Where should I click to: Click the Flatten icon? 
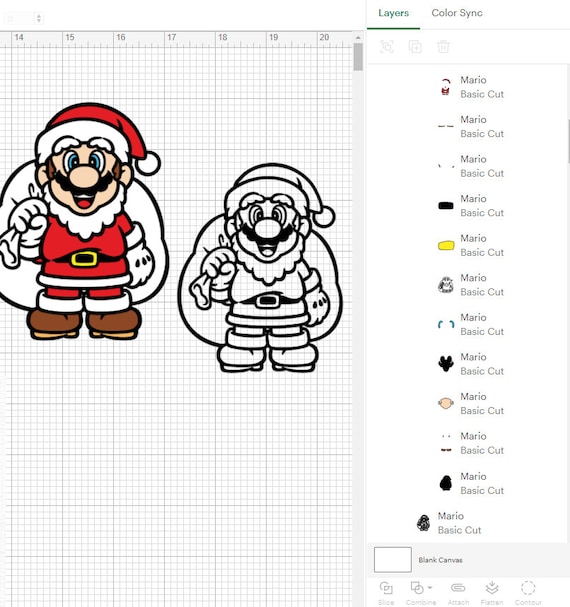pyautogui.click(x=492, y=588)
